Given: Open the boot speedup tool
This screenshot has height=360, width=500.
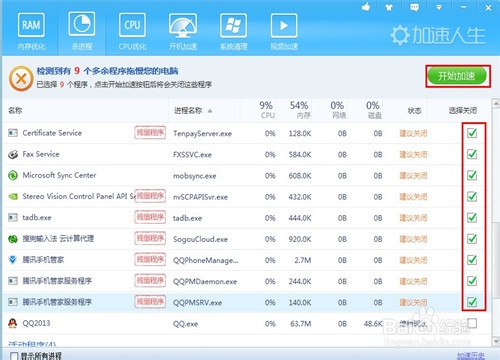Looking at the screenshot, I should (x=183, y=32).
